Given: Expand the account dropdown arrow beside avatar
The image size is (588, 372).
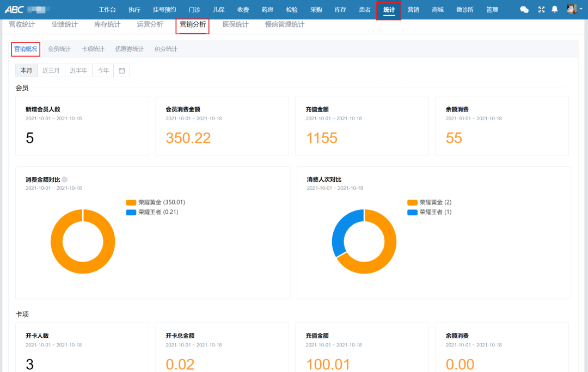Looking at the screenshot, I should click(581, 9).
